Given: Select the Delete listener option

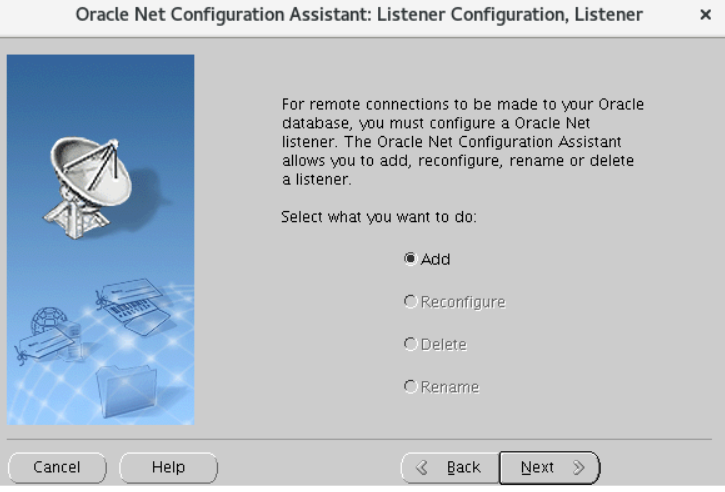Looking at the screenshot, I should (435, 344).
